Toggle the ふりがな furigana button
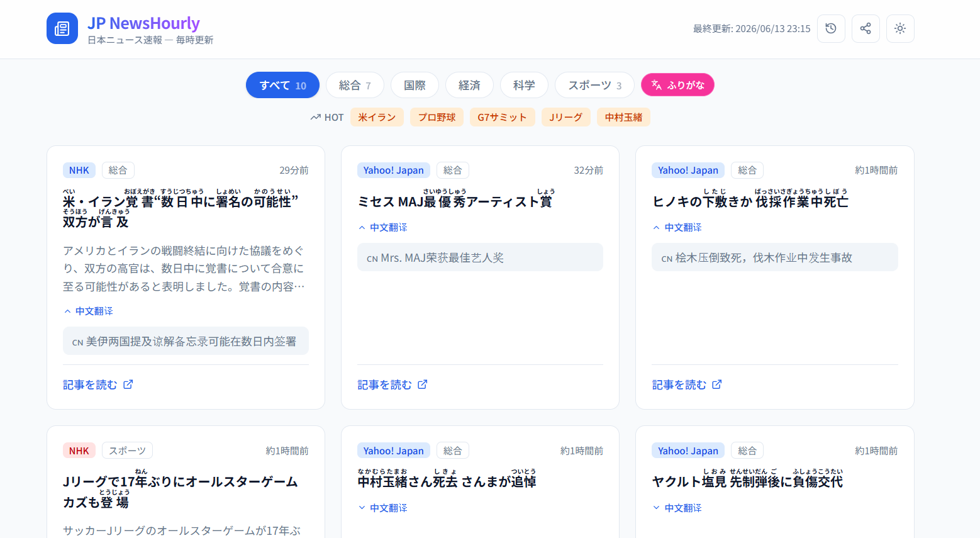Viewport: 980px width, 538px height. click(x=677, y=85)
